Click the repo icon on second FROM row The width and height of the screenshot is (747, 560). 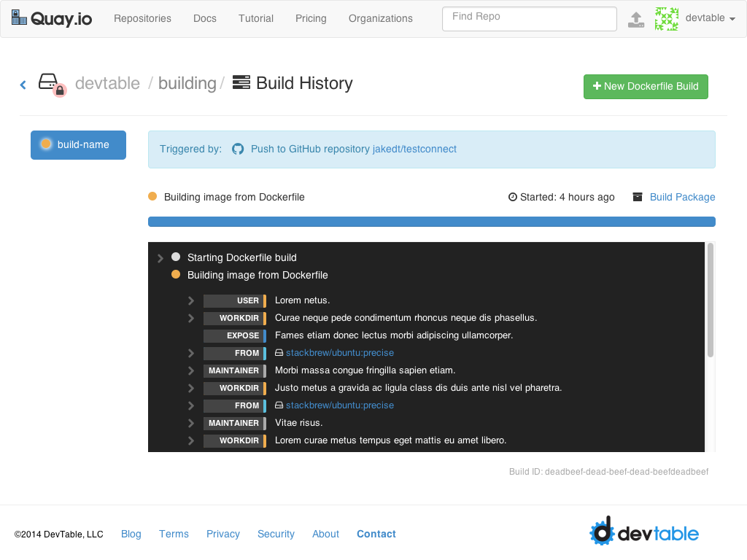[x=279, y=405]
